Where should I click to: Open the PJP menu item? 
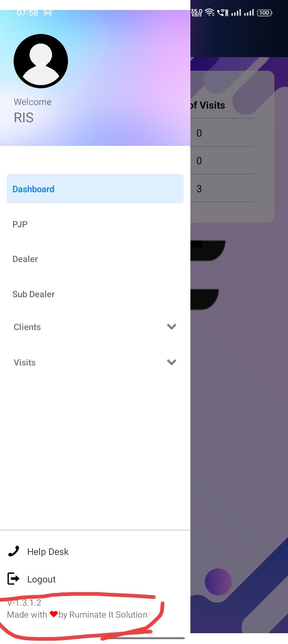20,224
